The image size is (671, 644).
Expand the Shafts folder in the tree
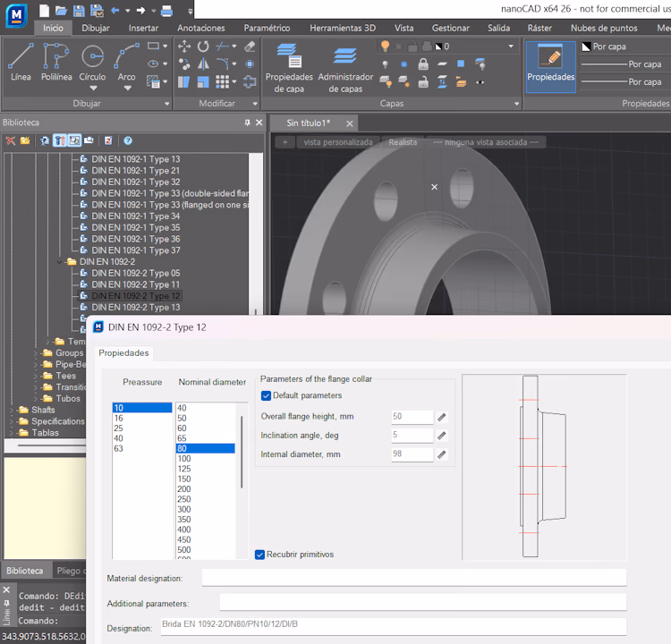tap(12, 411)
